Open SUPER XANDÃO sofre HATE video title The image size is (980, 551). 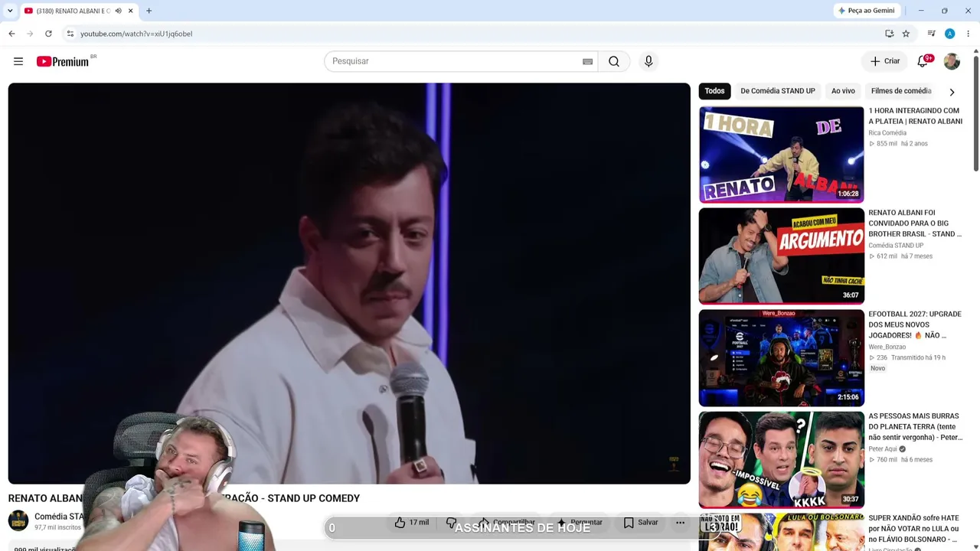click(916, 529)
